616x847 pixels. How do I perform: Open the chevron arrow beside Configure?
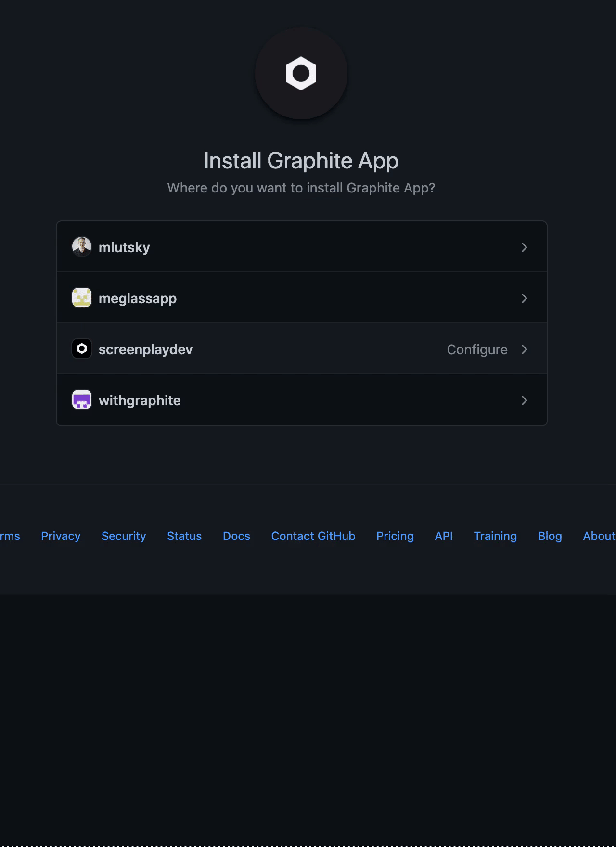click(x=525, y=349)
